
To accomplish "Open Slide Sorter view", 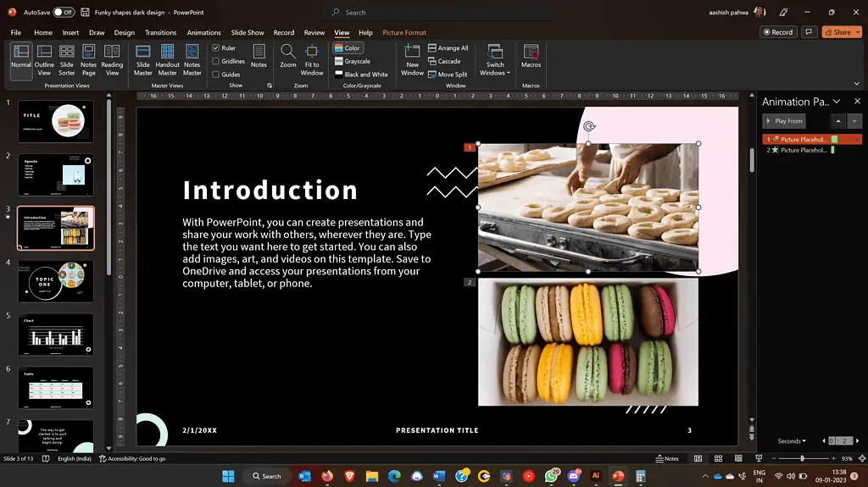I will pyautogui.click(x=66, y=59).
